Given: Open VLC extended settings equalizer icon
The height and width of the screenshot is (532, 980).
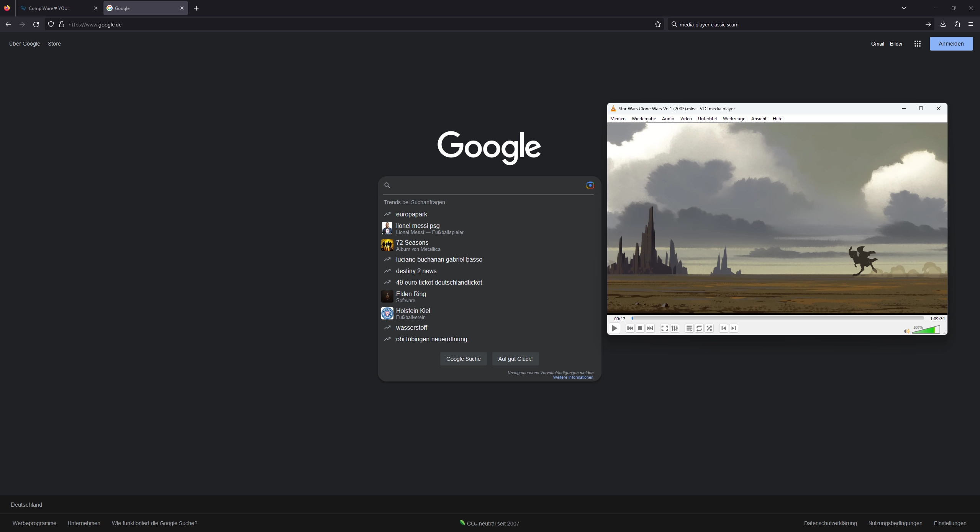Looking at the screenshot, I should [675, 328].
